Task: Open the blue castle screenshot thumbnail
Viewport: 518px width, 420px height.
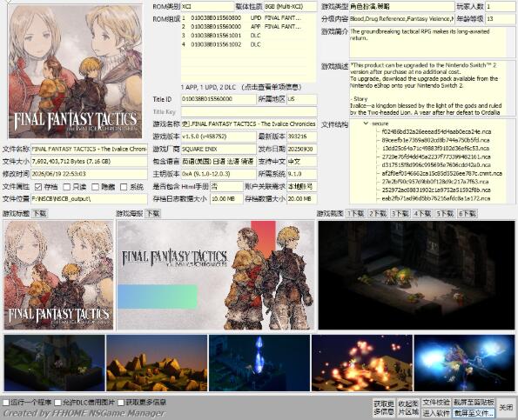Action: click(x=55, y=363)
